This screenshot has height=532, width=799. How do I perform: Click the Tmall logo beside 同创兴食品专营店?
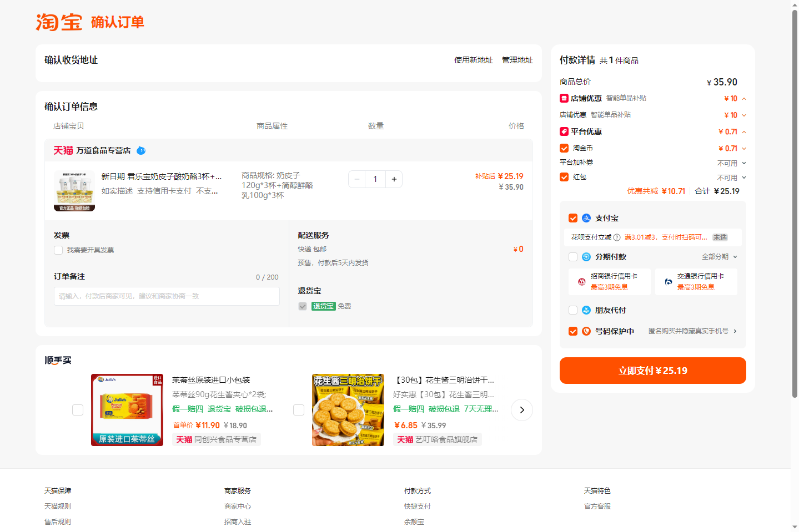coord(184,439)
